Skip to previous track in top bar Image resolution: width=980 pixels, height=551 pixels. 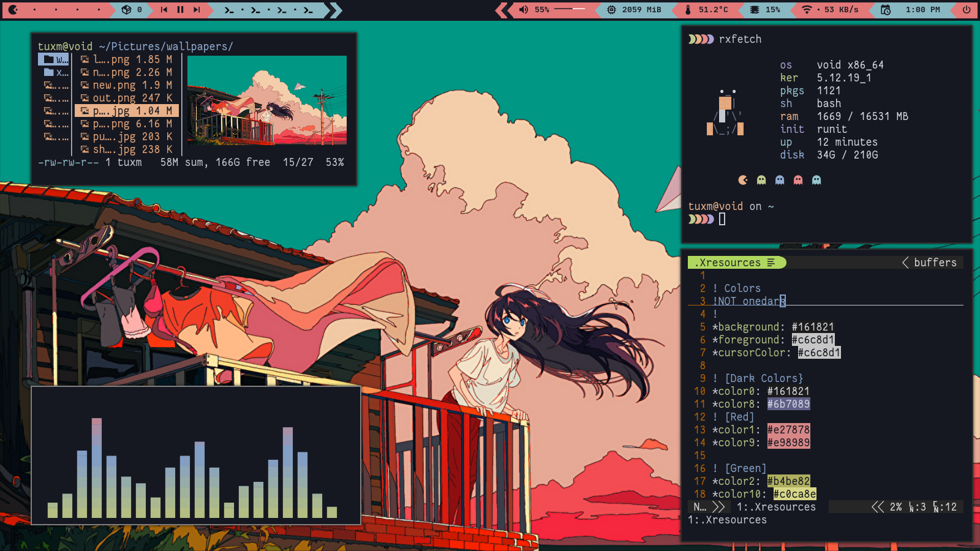[164, 10]
